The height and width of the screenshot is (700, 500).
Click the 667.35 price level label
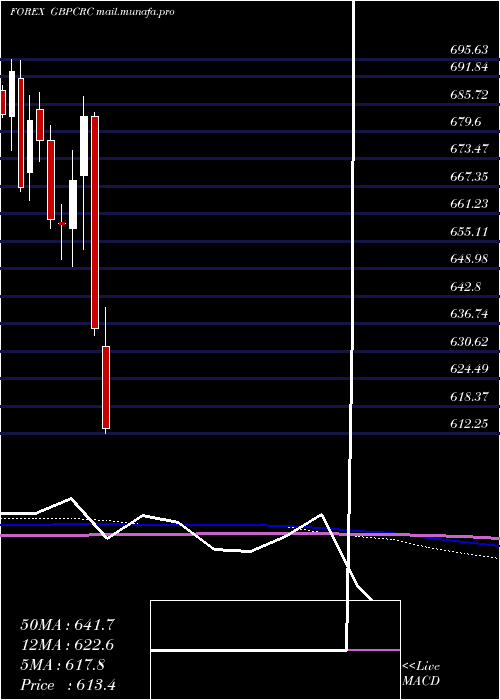469,177
